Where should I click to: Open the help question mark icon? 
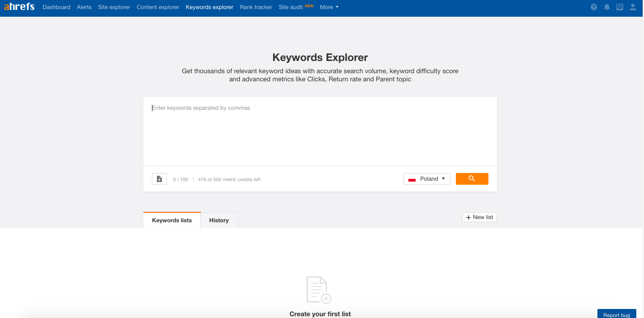[594, 7]
